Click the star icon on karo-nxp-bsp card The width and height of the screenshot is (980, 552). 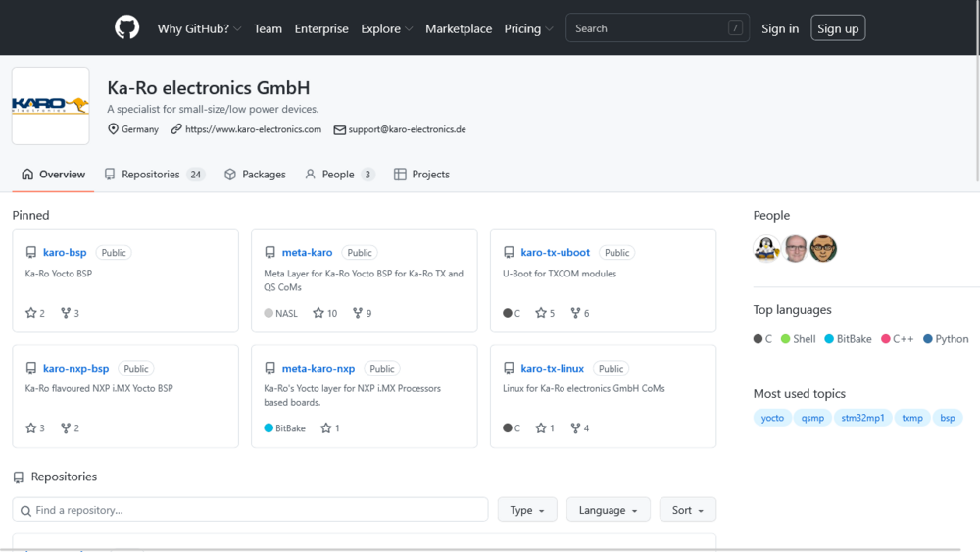pos(30,427)
